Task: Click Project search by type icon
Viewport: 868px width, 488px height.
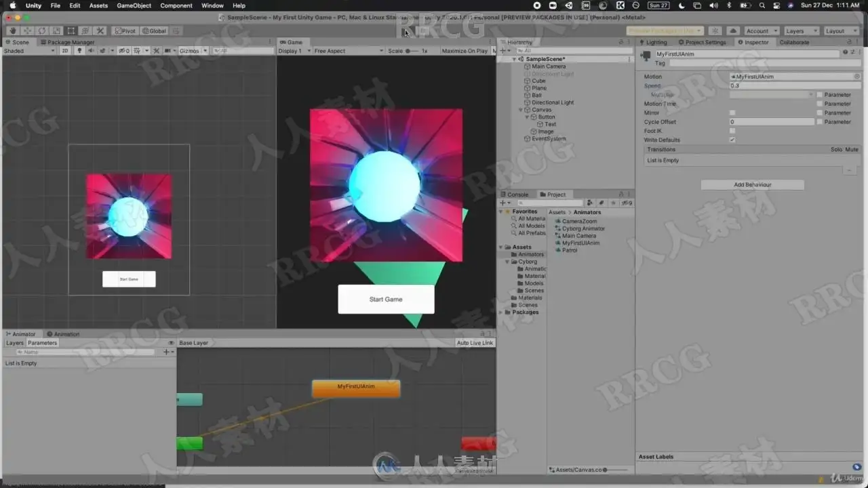Action: [591, 203]
